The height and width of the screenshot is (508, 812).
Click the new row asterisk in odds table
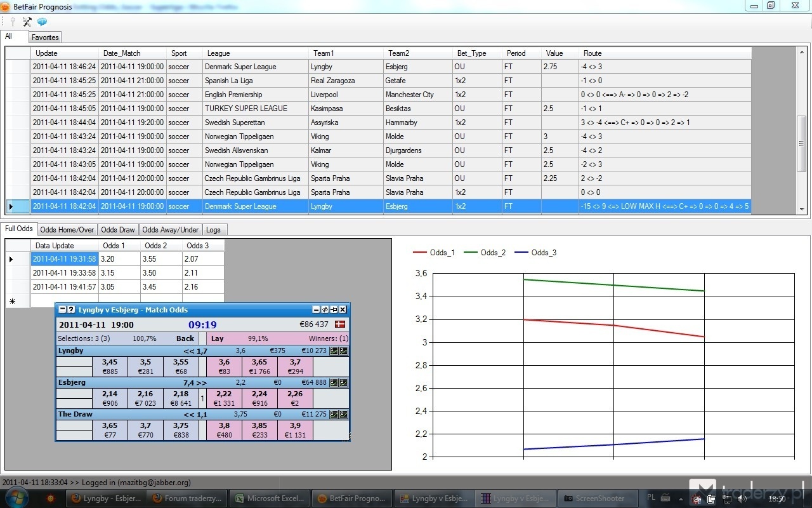[12, 302]
